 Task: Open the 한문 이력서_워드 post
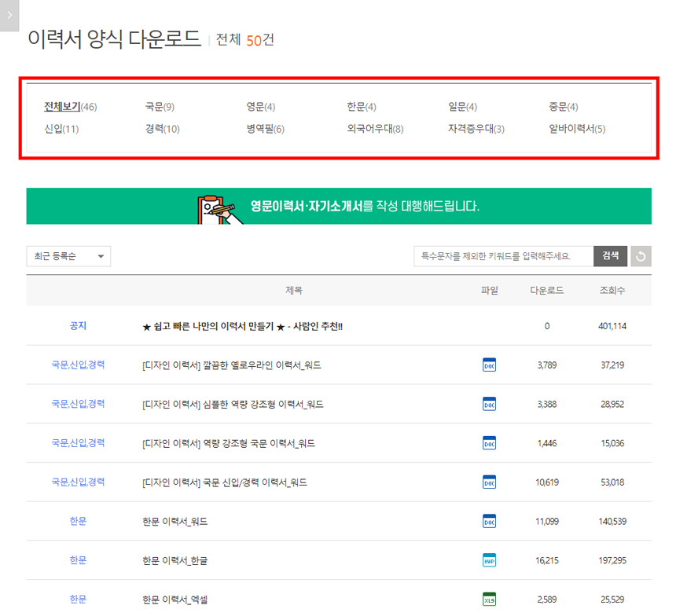(175, 521)
